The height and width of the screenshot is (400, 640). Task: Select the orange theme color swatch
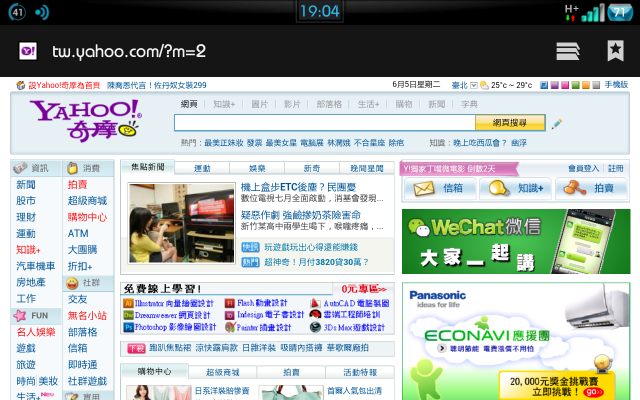click(x=586, y=85)
